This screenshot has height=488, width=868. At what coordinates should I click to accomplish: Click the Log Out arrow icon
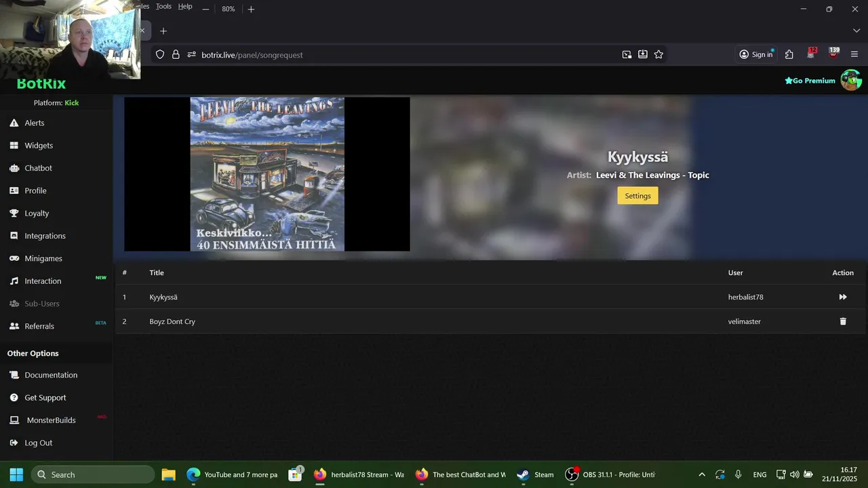tap(14, 443)
